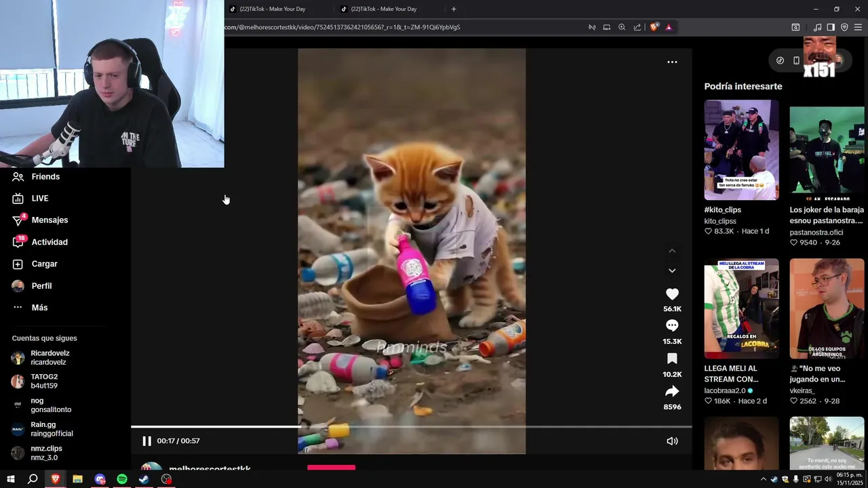Click the Podría interesarte heading
This screenshot has width=868, height=488.
tap(743, 86)
